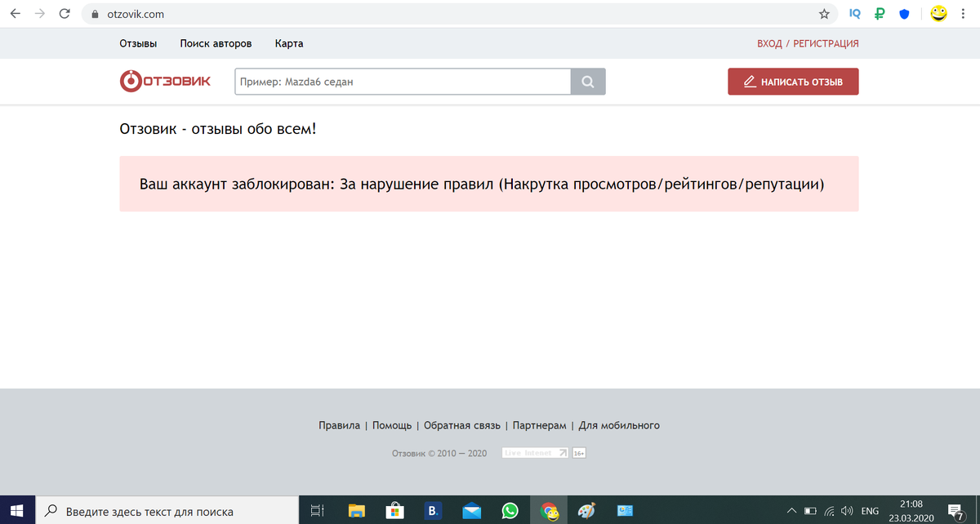Bookmark page with the star icon

click(x=824, y=14)
